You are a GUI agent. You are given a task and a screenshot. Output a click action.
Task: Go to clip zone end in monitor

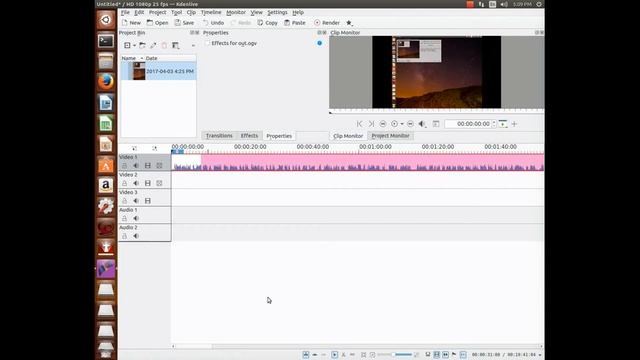371,124
